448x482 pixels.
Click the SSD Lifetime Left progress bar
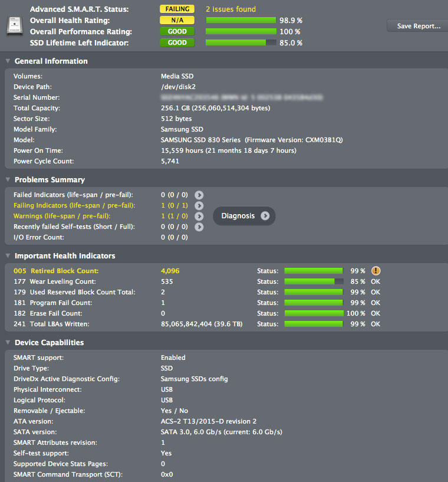pos(241,42)
